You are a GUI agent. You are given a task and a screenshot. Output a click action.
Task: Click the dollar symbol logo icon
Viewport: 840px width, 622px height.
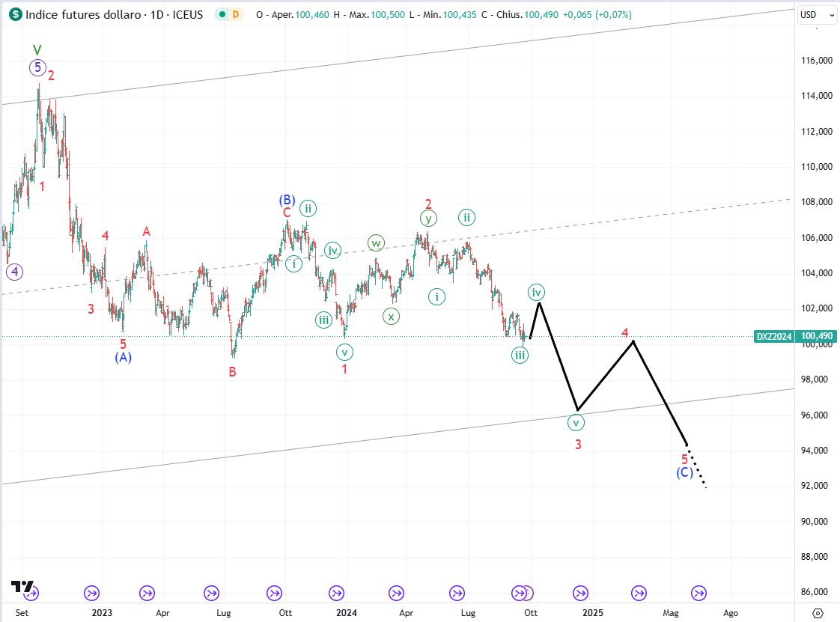15,14
